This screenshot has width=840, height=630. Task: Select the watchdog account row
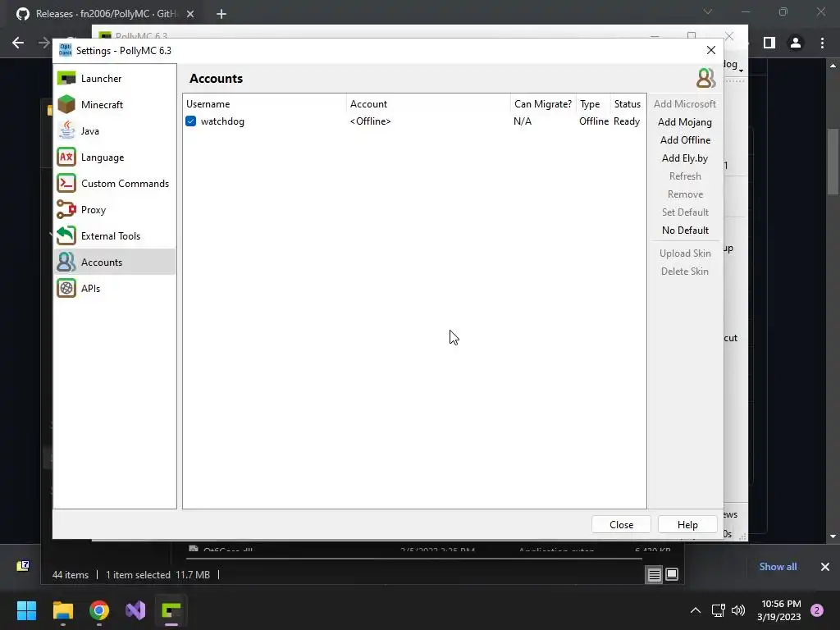(414, 121)
